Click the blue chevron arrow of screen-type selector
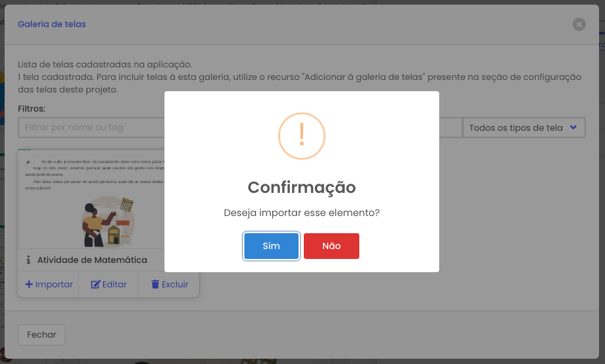The image size is (605, 364). pyautogui.click(x=573, y=127)
